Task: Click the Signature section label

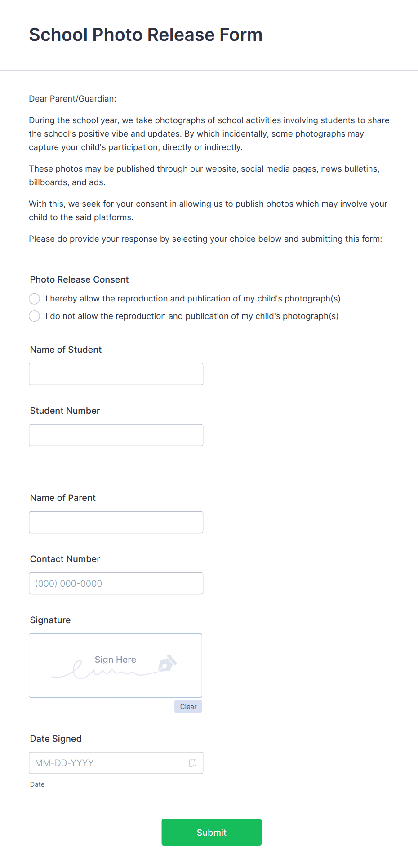Action: [50, 620]
